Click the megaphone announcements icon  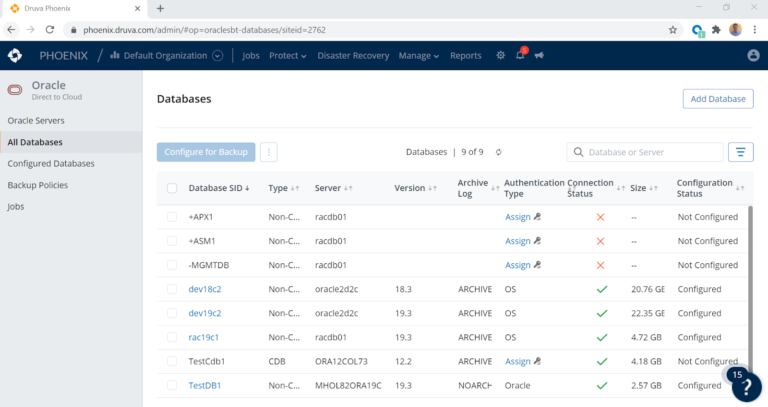point(539,56)
